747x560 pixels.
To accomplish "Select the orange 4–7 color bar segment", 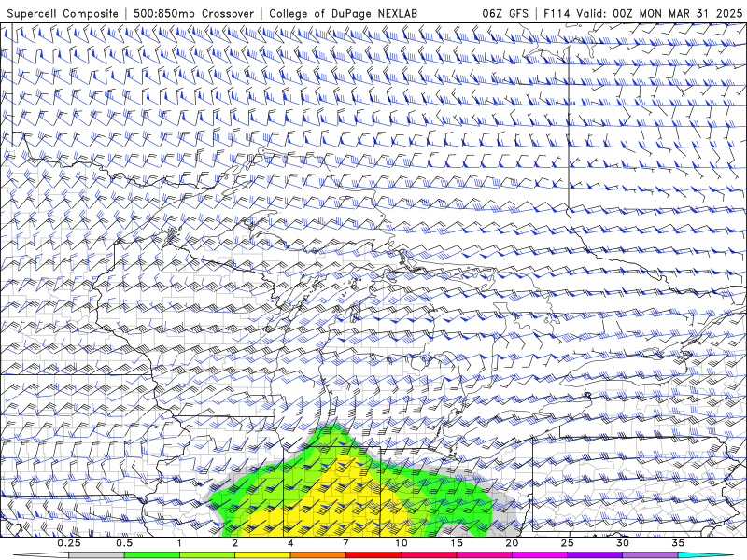I will coord(317,555).
